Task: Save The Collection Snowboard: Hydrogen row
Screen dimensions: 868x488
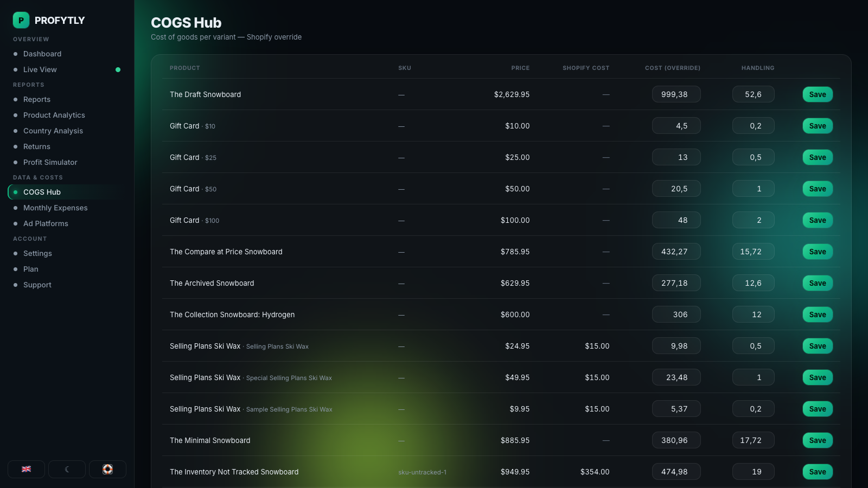Action: [818, 314]
